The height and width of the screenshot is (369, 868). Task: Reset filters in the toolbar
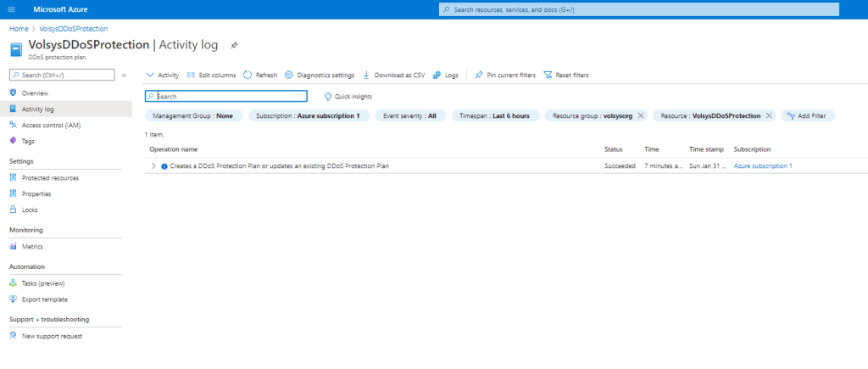coord(566,75)
